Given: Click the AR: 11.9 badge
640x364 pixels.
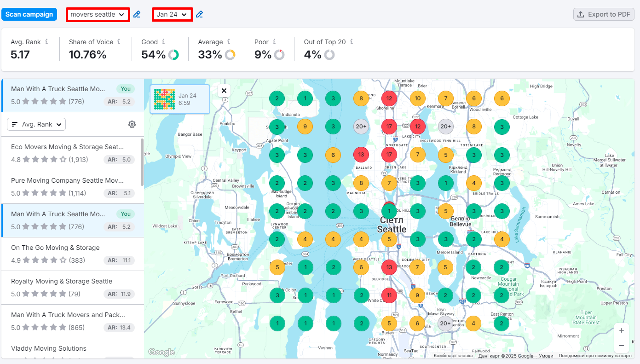Looking at the screenshot, I should [119, 294].
